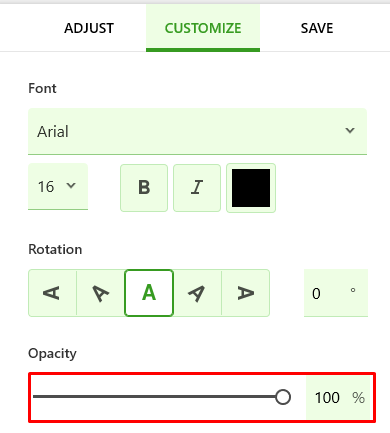
Task: Click the percent sign next to opacity value
Action: 358,398
